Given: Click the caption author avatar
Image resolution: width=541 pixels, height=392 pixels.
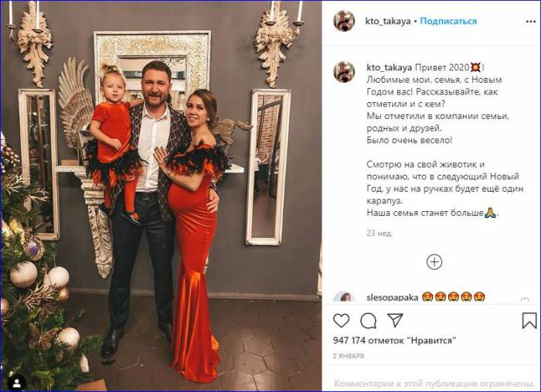Looking at the screenshot, I should (x=344, y=72).
